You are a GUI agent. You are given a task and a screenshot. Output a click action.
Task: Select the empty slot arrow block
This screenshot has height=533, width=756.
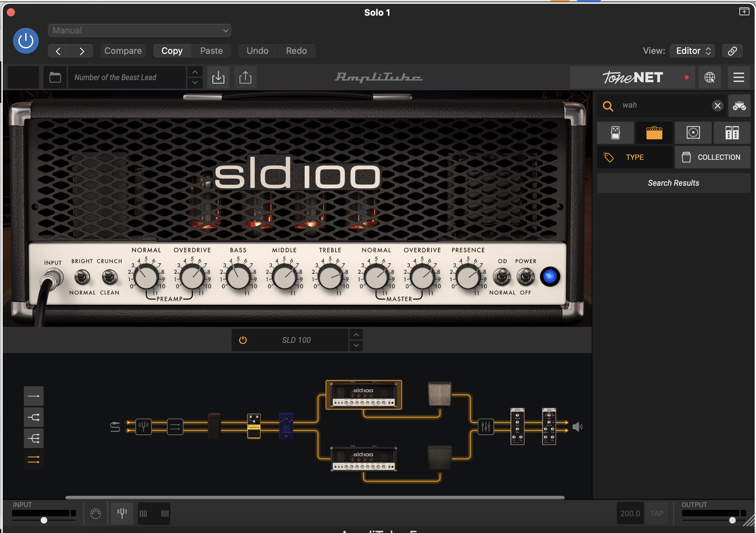[175, 427]
